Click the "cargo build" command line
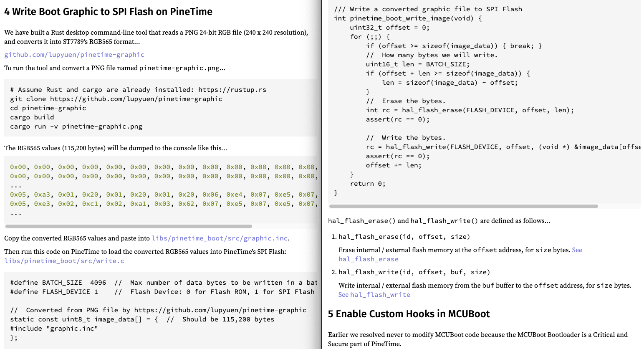 click(32, 117)
